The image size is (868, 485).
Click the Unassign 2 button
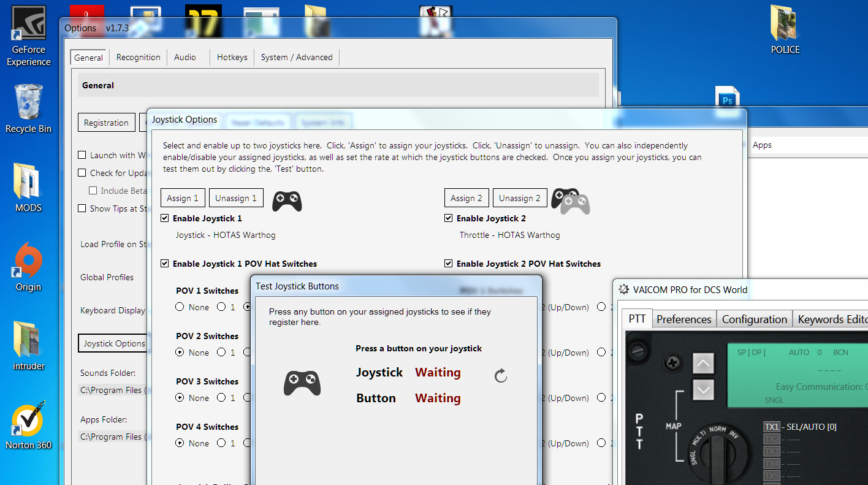click(x=520, y=198)
